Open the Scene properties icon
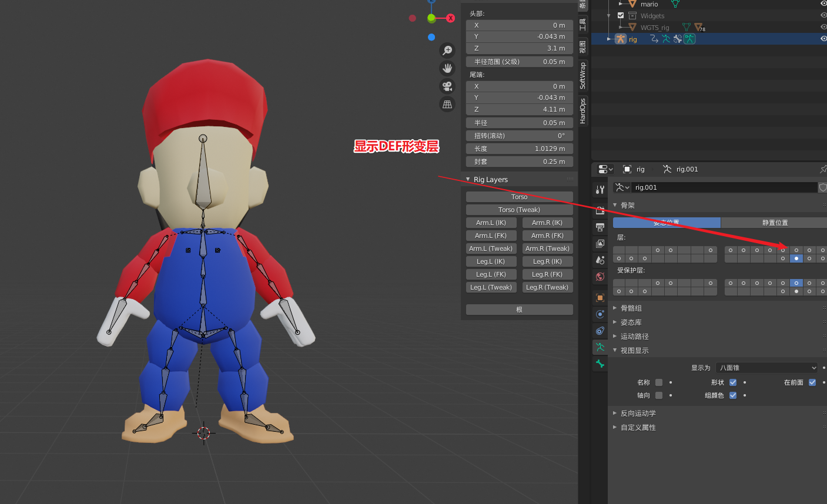 coord(600,260)
